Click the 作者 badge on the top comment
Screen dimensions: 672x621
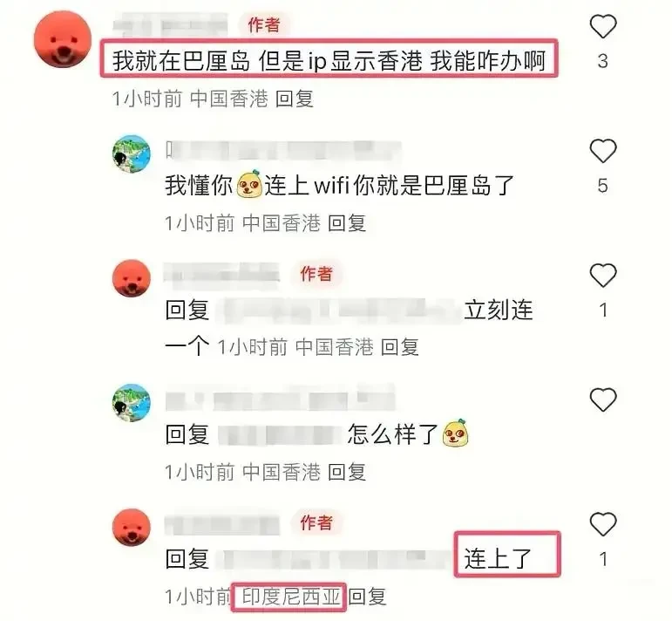coord(264,25)
